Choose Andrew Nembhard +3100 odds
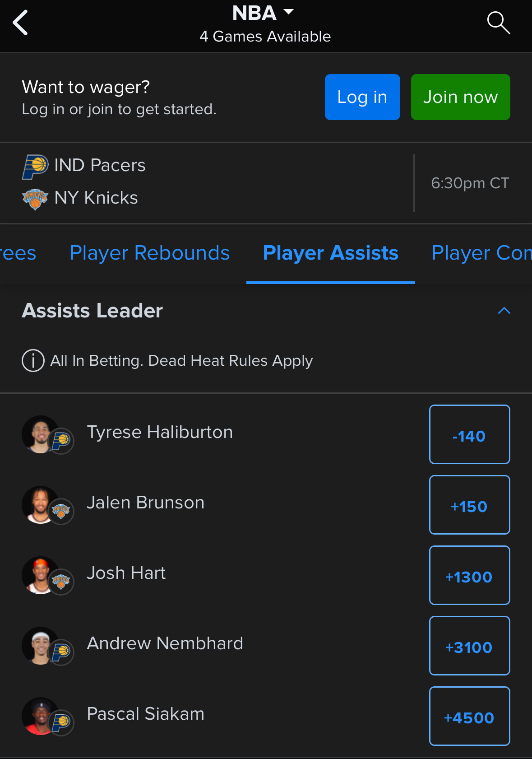The width and height of the screenshot is (532, 759). (469, 646)
